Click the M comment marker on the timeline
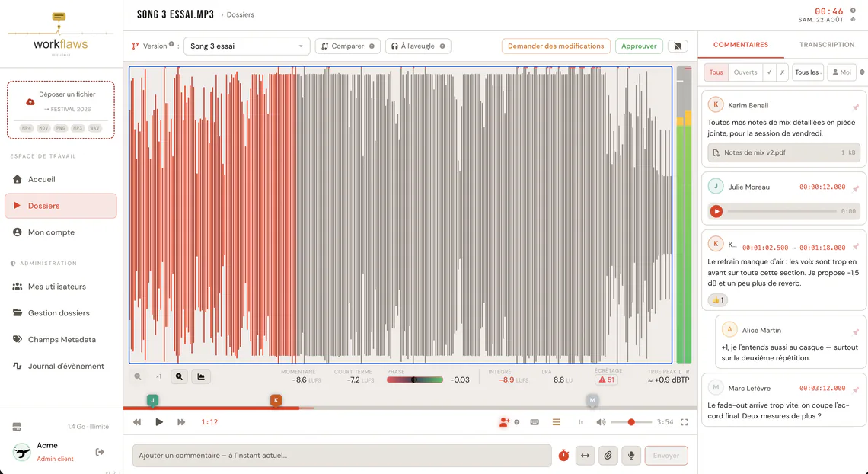 (x=592, y=400)
